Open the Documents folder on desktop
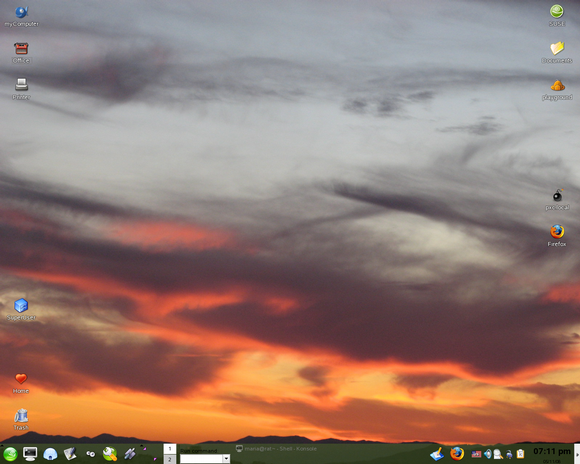 coord(557,52)
